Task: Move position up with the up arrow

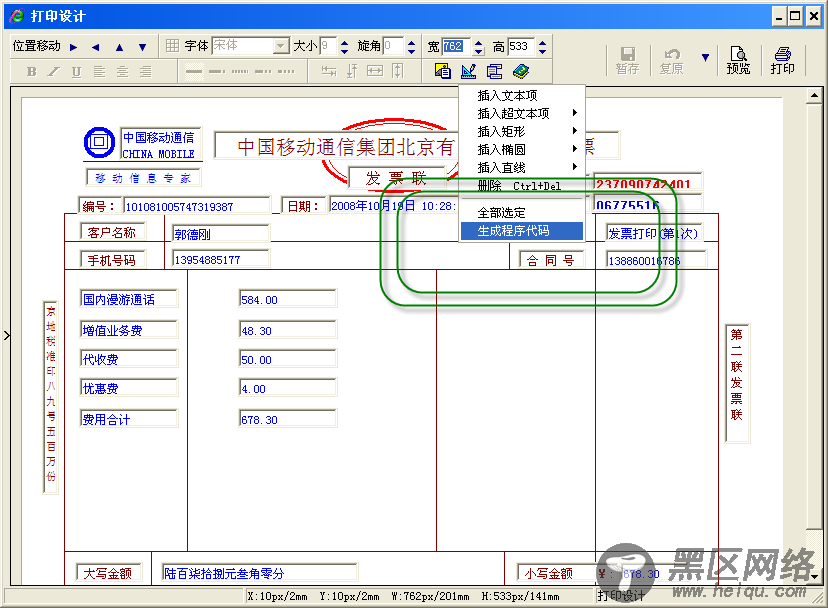Action: coord(119,47)
